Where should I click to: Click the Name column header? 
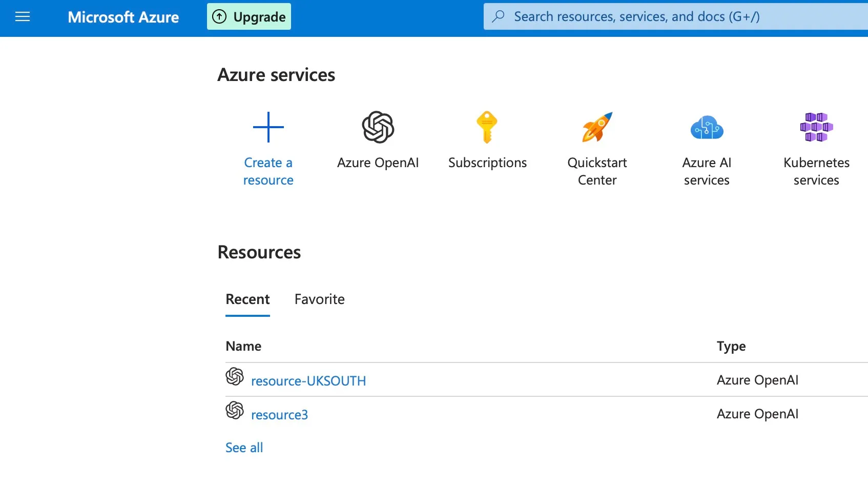243,347
